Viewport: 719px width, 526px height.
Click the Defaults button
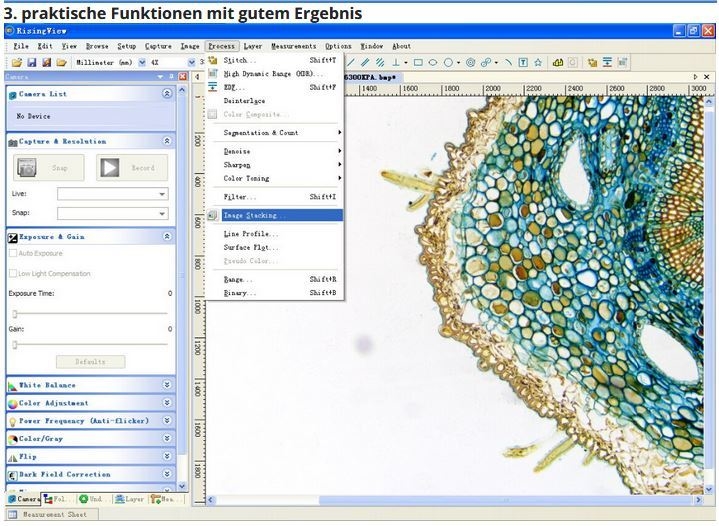click(90, 362)
